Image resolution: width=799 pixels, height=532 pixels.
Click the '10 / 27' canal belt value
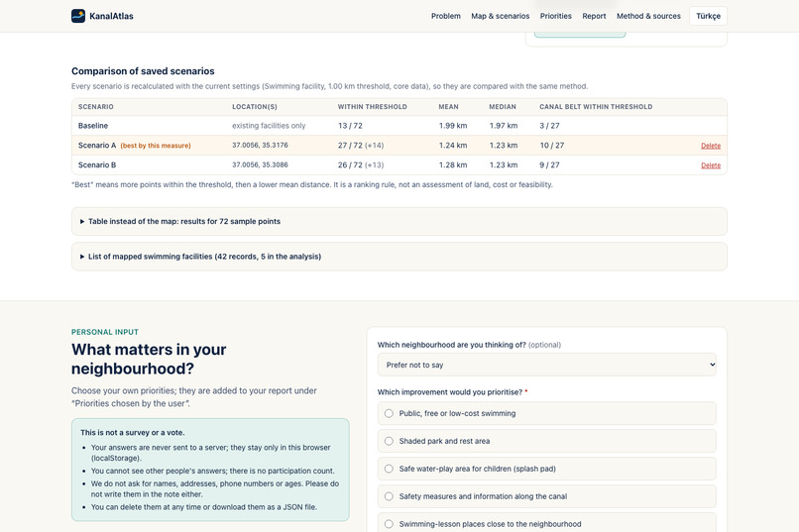(552, 146)
